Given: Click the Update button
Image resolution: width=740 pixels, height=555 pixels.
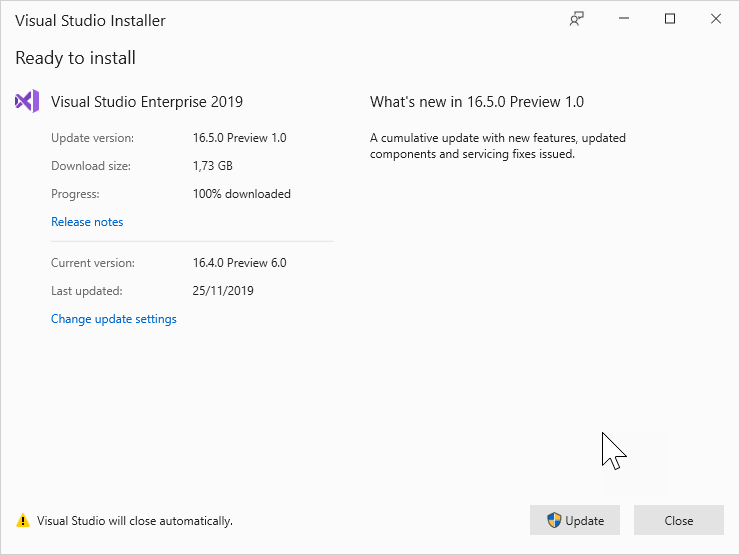Looking at the screenshot, I should tap(574, 520).
